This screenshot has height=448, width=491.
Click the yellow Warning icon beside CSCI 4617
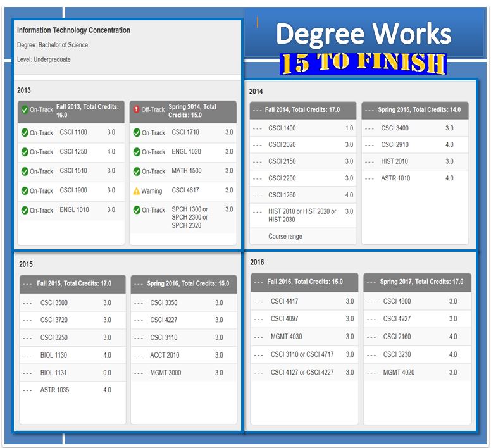136,190
